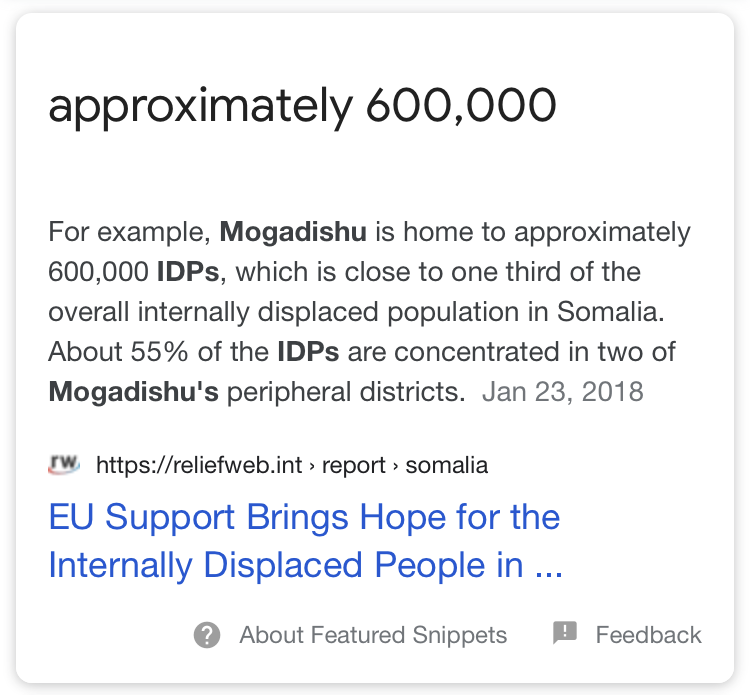
Task: Click "Somalia." ending the third snippet line
Action: coord(614,312)
